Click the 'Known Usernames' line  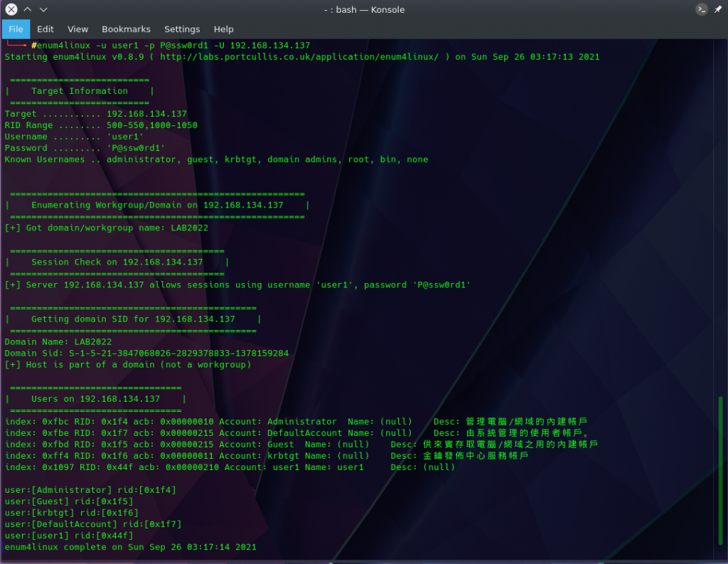tap(216, 159)
